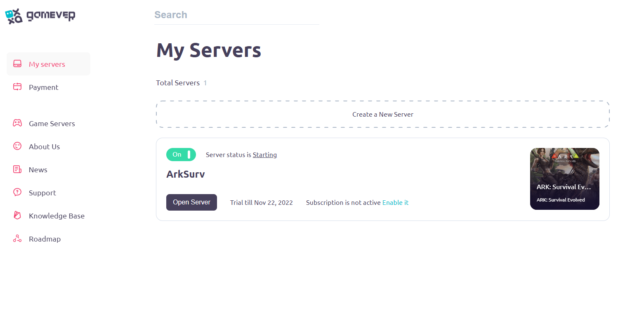Switch the ArkSurv power toggle
The image size is (644, 312).
[181, 155]
